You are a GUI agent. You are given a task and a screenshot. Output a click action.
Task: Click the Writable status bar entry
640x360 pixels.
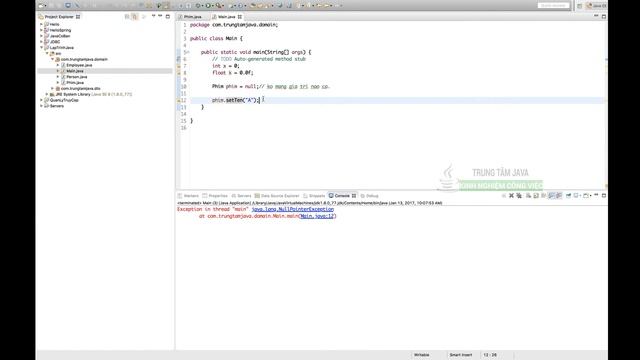click(x=421, y=355)
